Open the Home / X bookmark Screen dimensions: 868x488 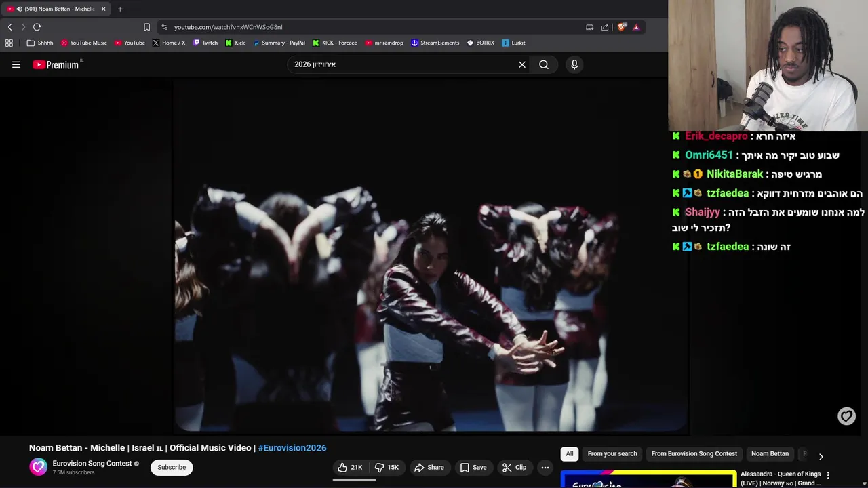(x=169, y=43)
